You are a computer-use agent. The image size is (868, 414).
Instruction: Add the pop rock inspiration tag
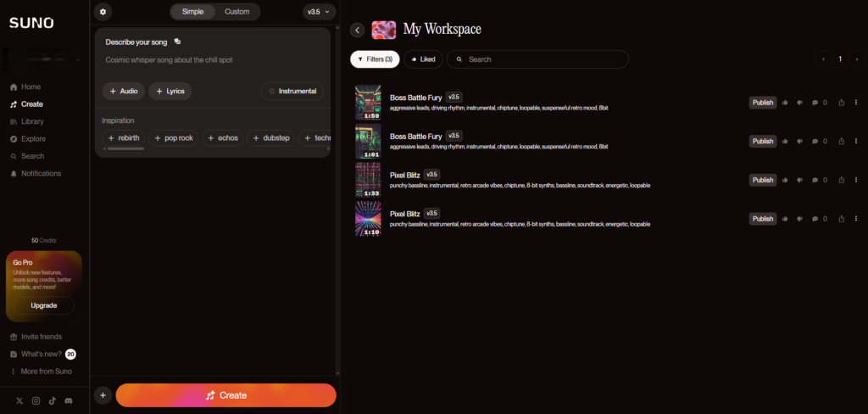click(x=174, y=138)
